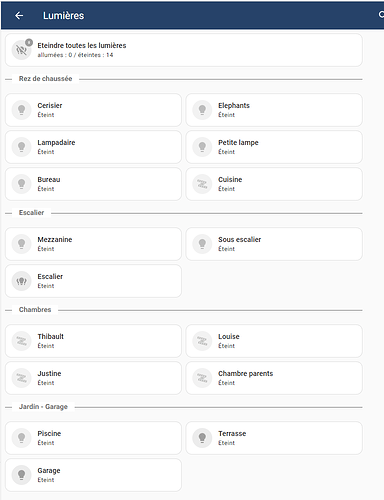Viewport: 384px width, 500px height.
Task: Select the Jardin - Garage section header
Action: [43, 407]
